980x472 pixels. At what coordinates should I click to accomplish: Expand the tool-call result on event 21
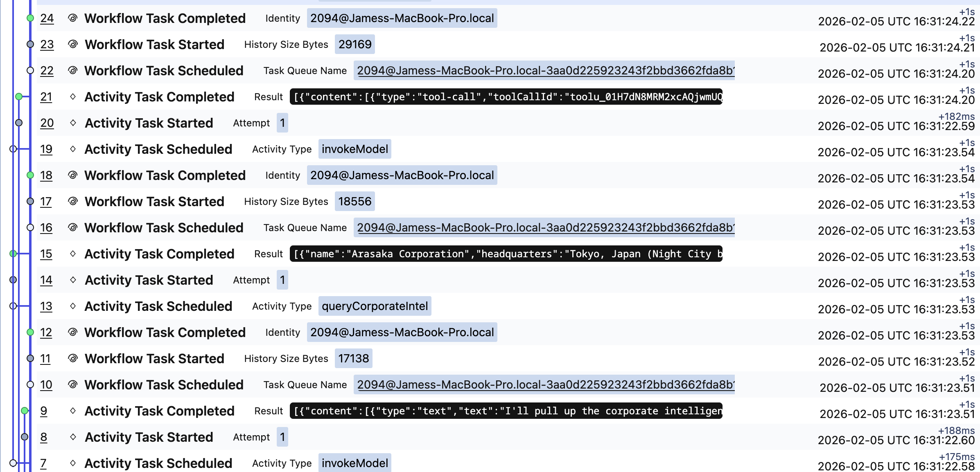point(506,97)
